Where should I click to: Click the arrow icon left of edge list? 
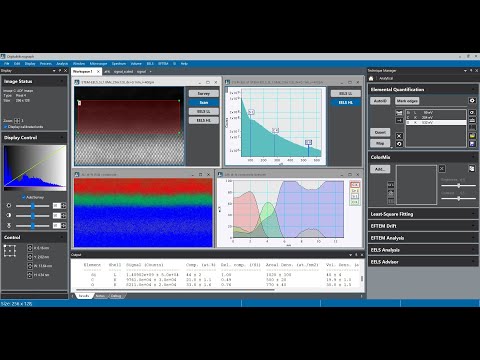tap(399, 120)
